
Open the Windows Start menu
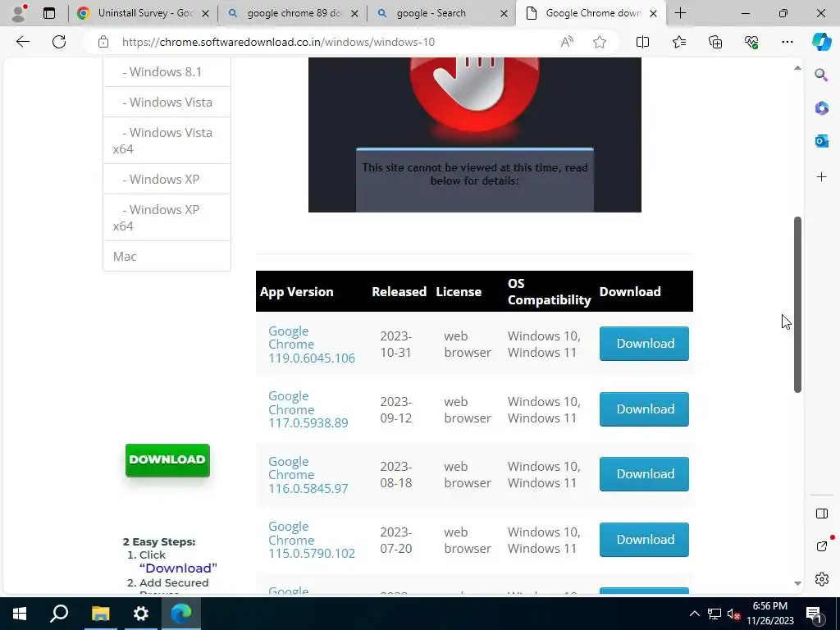tap(20, 614)
